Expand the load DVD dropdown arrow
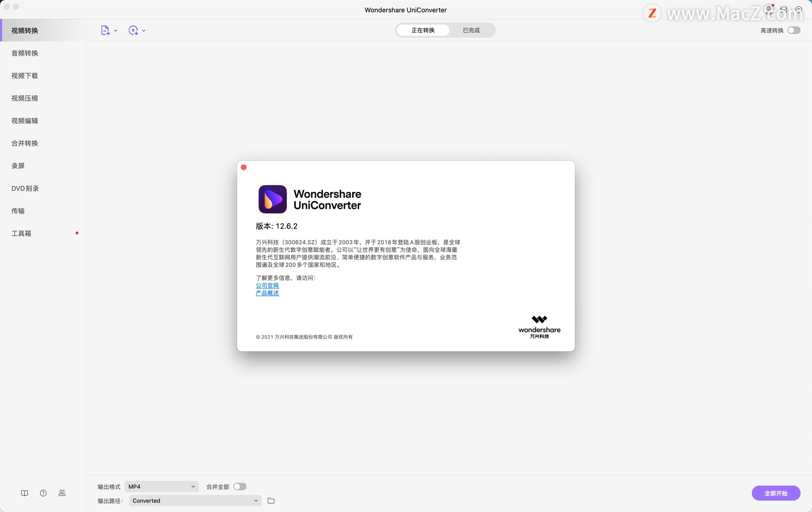This screenshot has width=812, height=512. point(144,31)
